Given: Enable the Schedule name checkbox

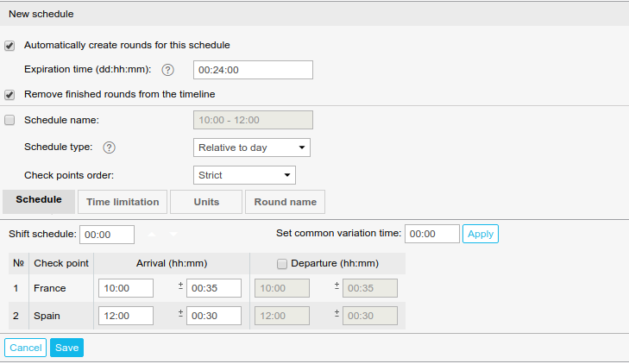Looking at the screenshot, I should coord(10,120).
